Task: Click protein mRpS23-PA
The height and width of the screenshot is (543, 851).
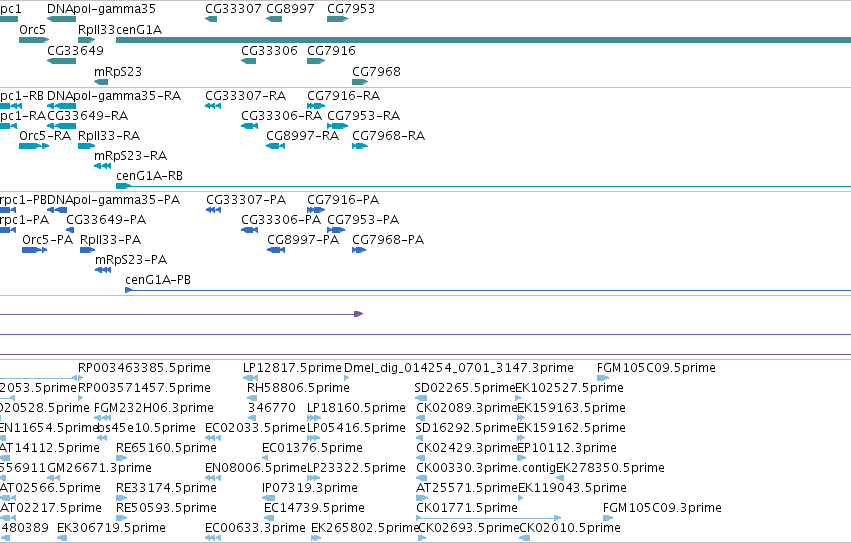Action: pos(131,260)
